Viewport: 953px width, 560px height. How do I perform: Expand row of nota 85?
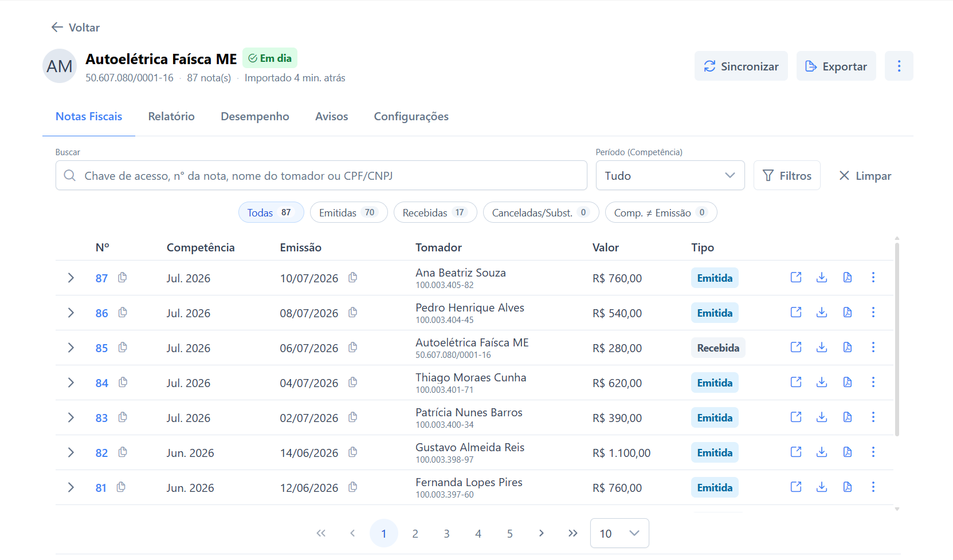click(71, 348)
